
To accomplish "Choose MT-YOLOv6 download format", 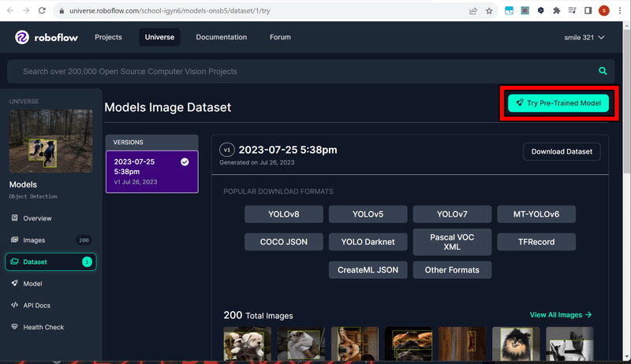I will click(536, 214).
